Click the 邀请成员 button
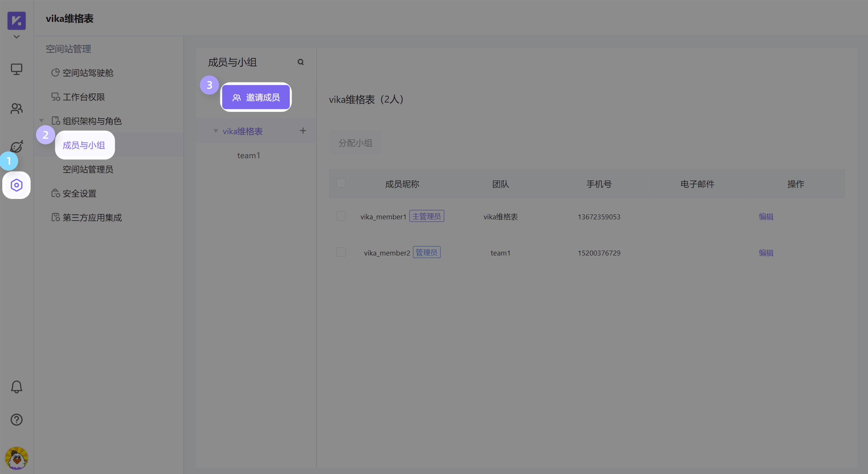The height and width of the screenshot is (474, 868). click(256, 97)
